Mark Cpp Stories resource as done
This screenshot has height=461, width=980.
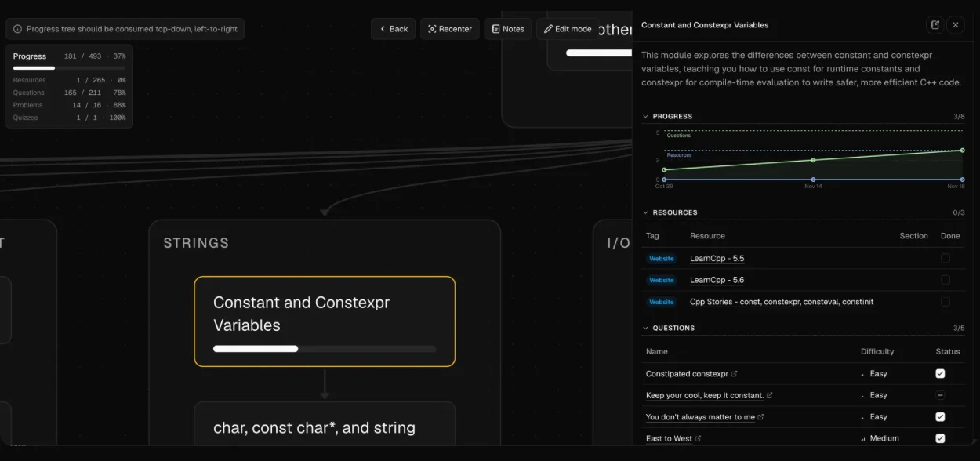(x=946, y=302)
